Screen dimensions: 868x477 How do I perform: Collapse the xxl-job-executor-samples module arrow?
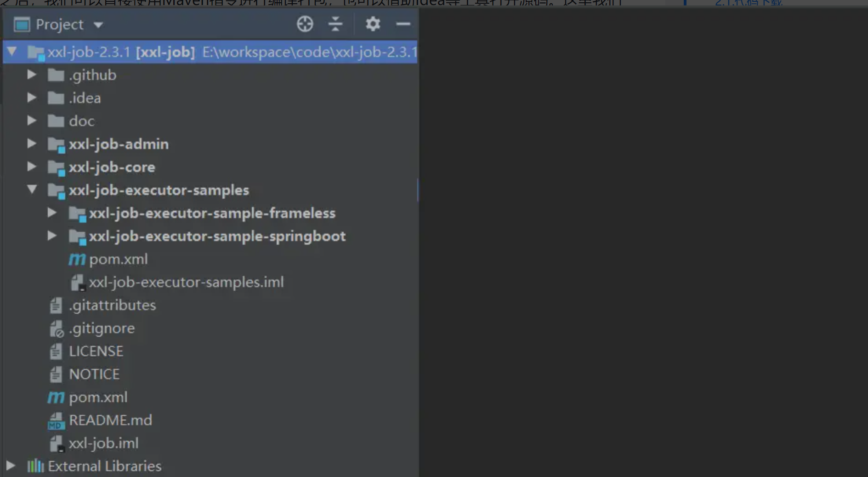32,190
